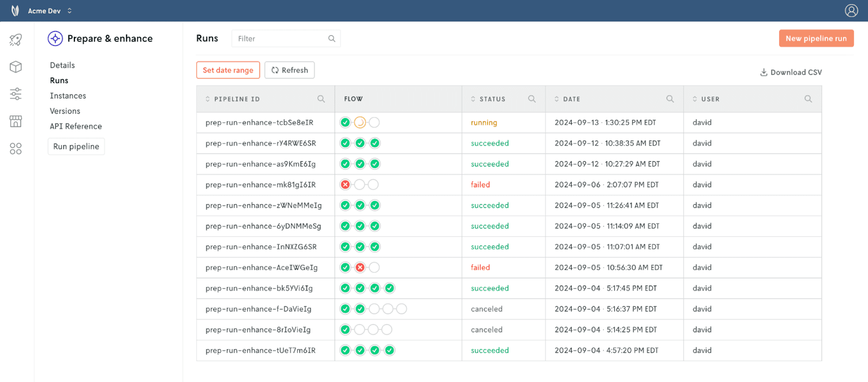
Task: Sort runs by the Date column arrows
Action: [557, 99]
